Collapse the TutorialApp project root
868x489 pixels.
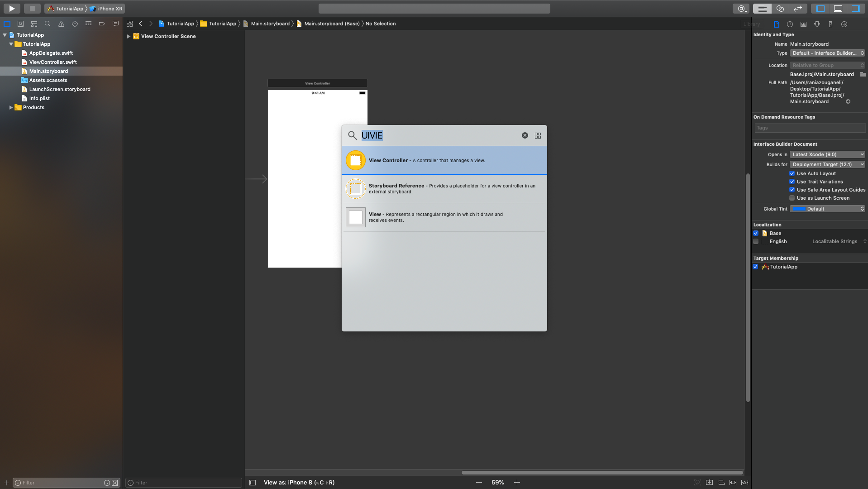tap(5, 35)
